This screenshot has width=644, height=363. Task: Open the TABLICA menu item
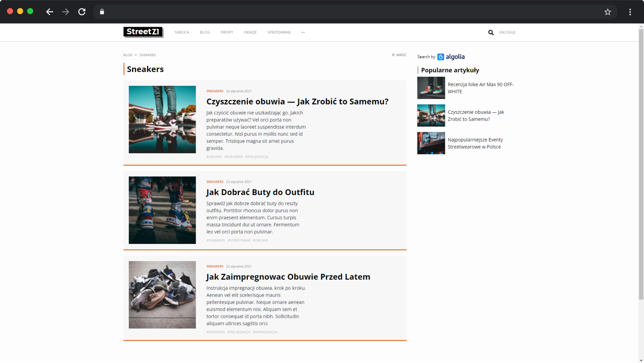pos(181,32)
